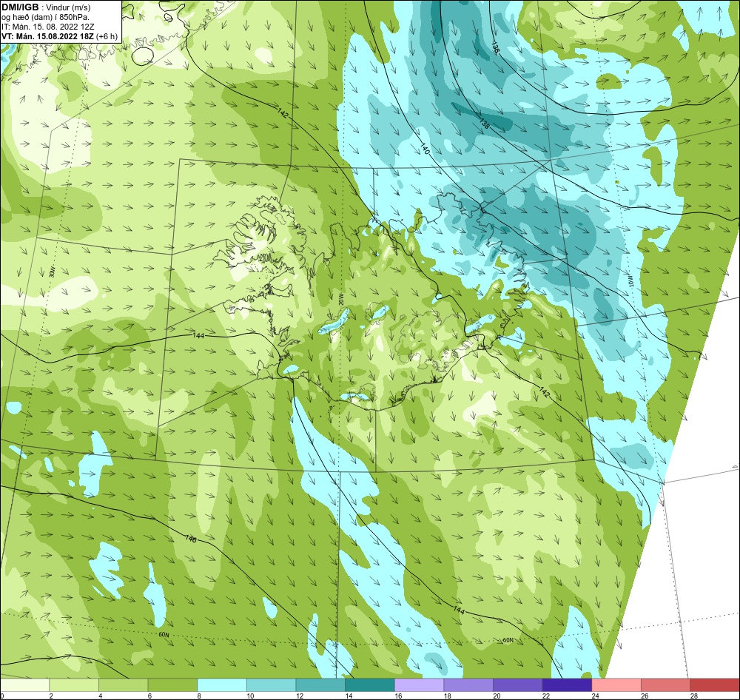This screenshot has width=740, height=700.
Task: Click the 12–14 m/s teal legend swatch
Action: (320, 685)
